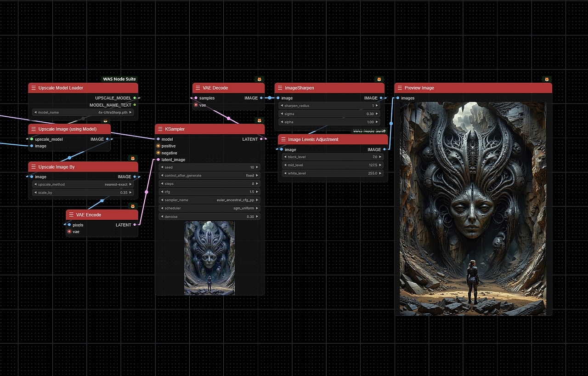Click the steps value 8 field

(209, 184)
